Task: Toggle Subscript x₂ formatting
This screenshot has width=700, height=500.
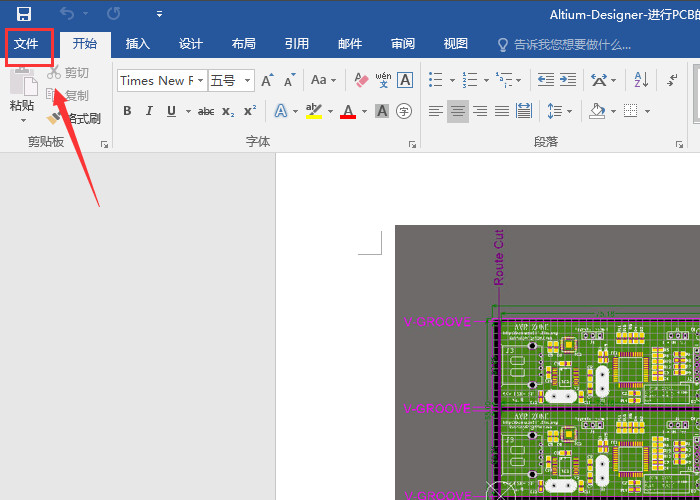Action: click(228, 111)
